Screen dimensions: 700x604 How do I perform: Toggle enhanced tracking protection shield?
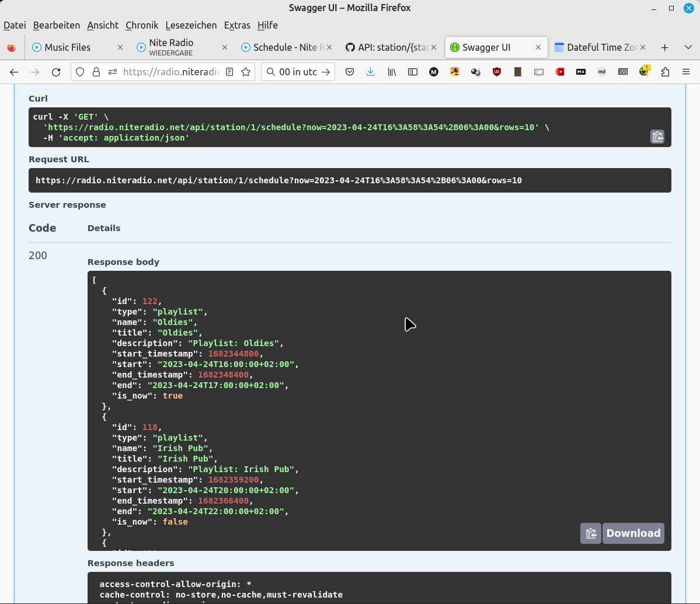pos(79,72)
